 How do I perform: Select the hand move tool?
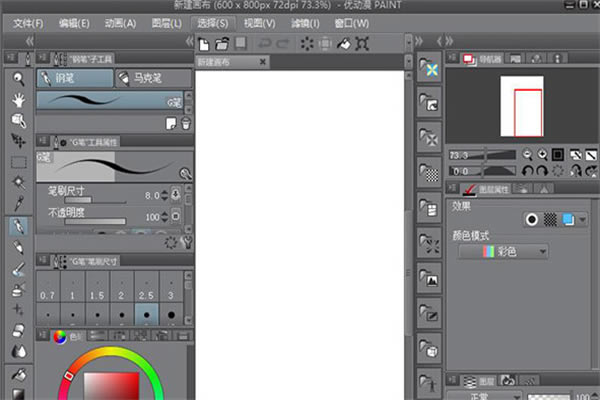point(18,99)
